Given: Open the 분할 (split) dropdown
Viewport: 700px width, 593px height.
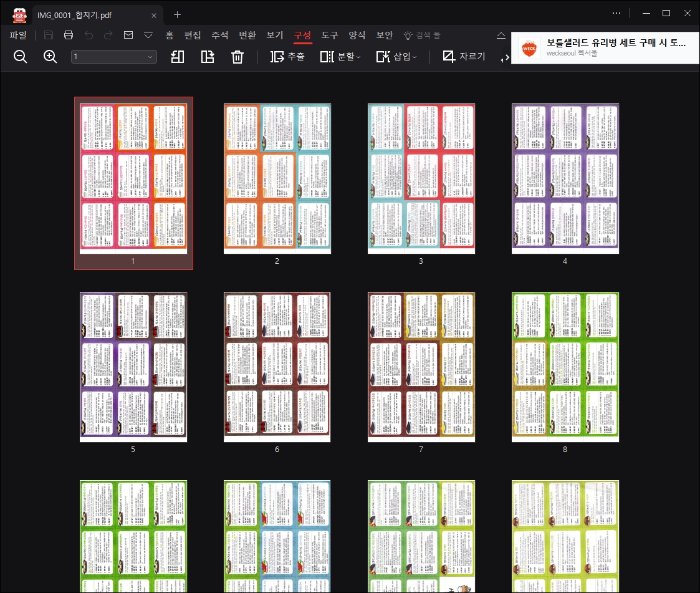Looking at the screenshot, I should pos(340,57).
